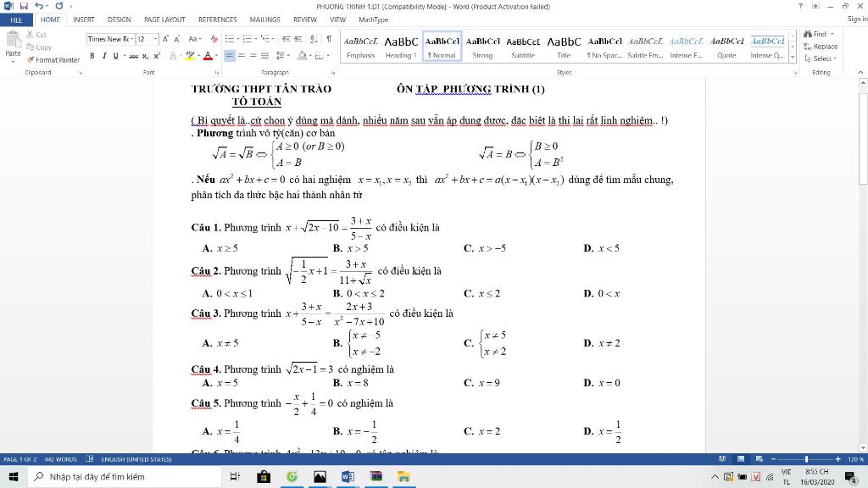Click the Windows search box in taskbar
This screenshot has height=488, width=868.
pos(125,476)
